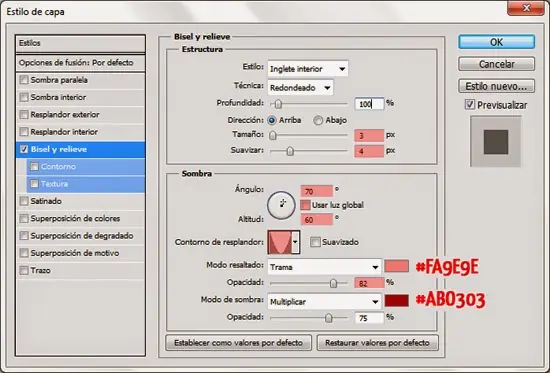This screenshot has height=373, width=550.
Task: Open Estilo dropdown Inglete interior
Action: pyautogui.click(x=308, y=69)
